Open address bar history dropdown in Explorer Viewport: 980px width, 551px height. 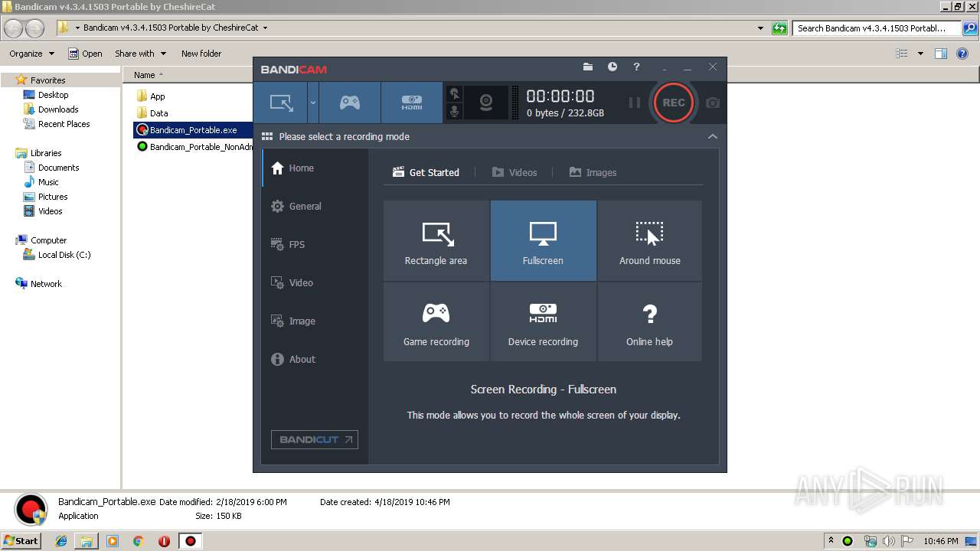click(760, 28)
